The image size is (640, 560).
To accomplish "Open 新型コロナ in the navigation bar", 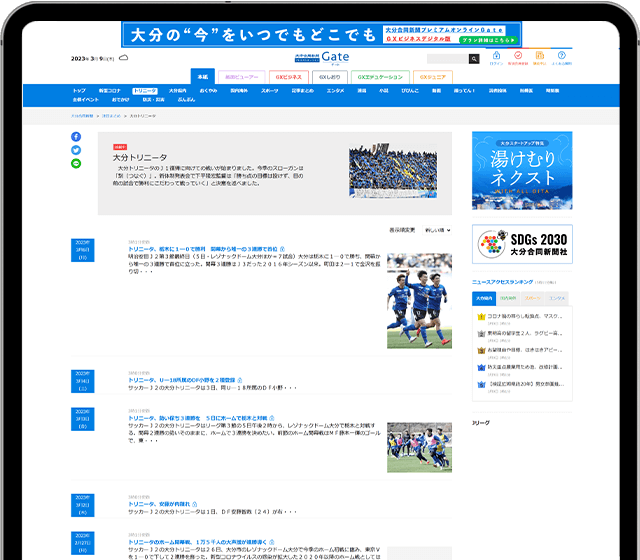I will [x=109, y=91].
